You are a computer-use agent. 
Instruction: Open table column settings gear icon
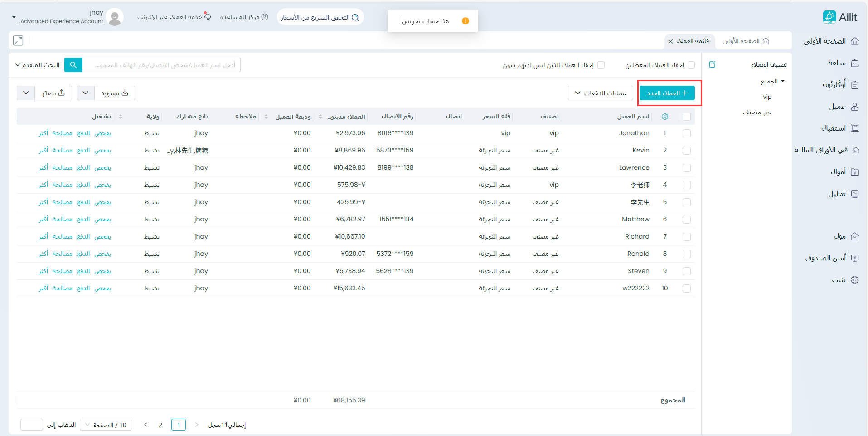tap(665, 117)
